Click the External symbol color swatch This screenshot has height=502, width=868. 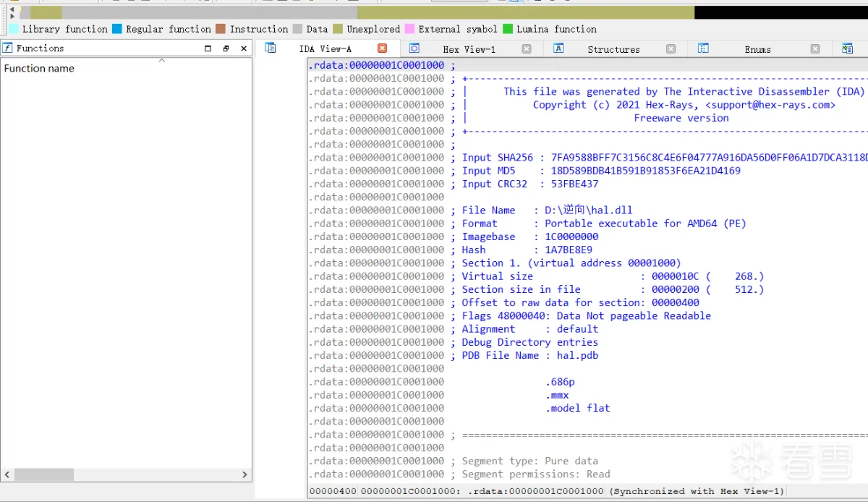tap(409, 29)
